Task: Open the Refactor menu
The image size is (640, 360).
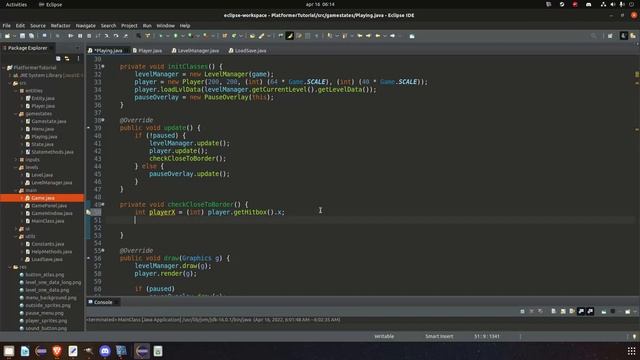Action: click(x=60, y=25)
